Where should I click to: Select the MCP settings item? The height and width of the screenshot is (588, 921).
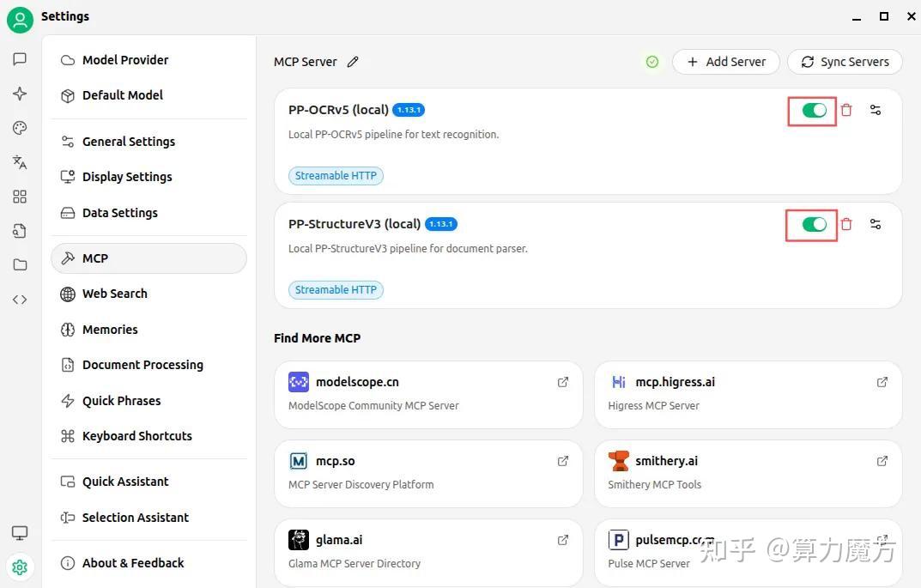[x=148, y=258]
